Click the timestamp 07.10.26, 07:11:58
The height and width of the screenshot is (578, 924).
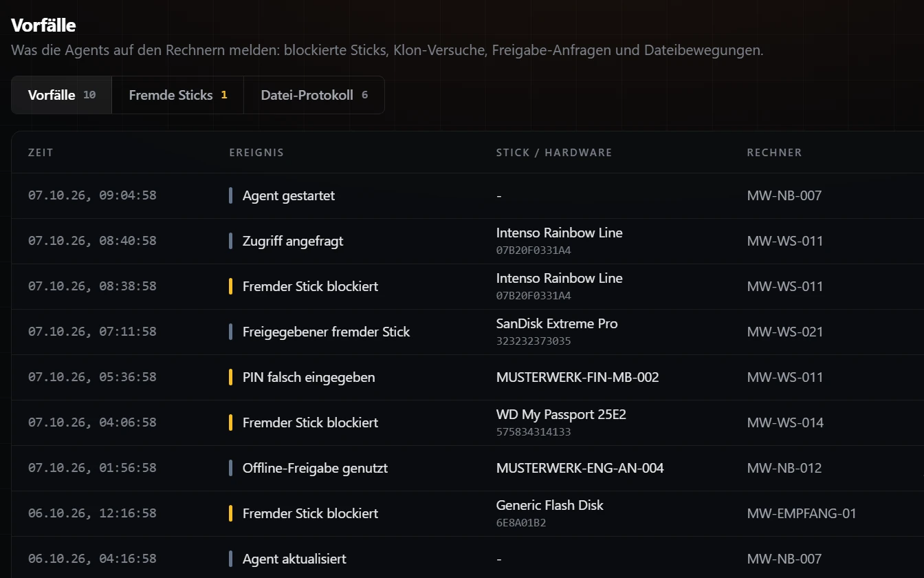point(92,332)
